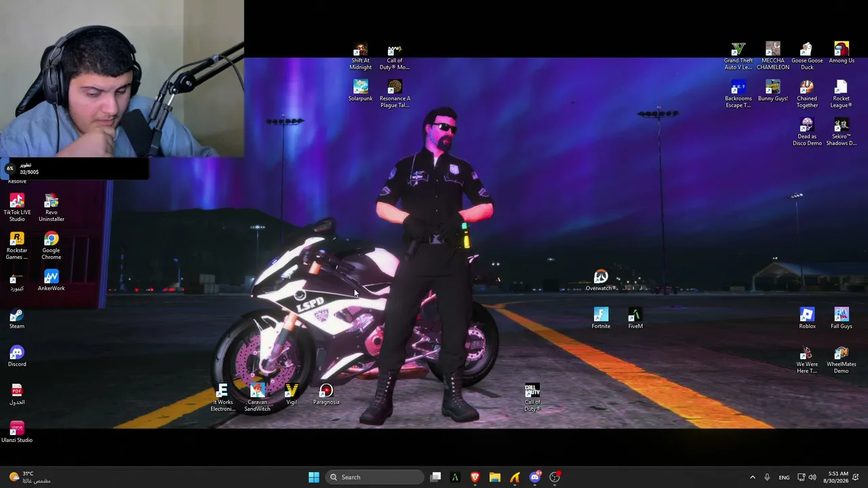Launch Bunny Guys! desktop shortcut
Screen dimensions: 868x488
[772, 91]
